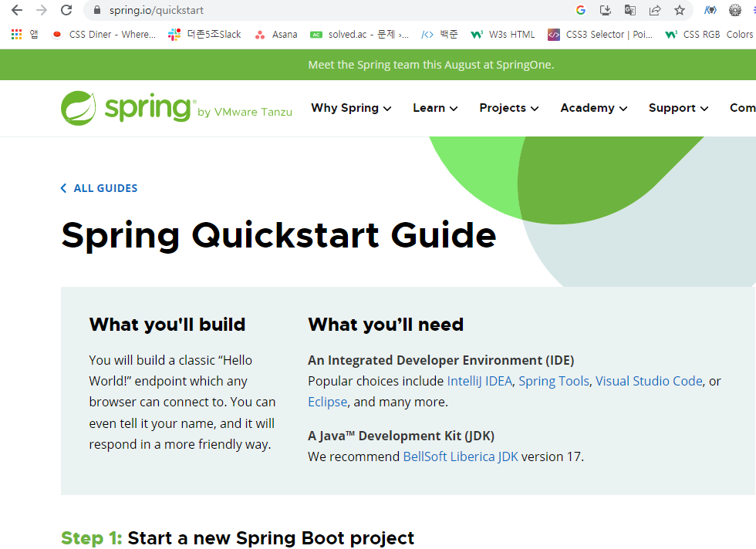This screenshot has width=756, height=549.
Task: Open the Asana bookmark
Action: [276, 34]
